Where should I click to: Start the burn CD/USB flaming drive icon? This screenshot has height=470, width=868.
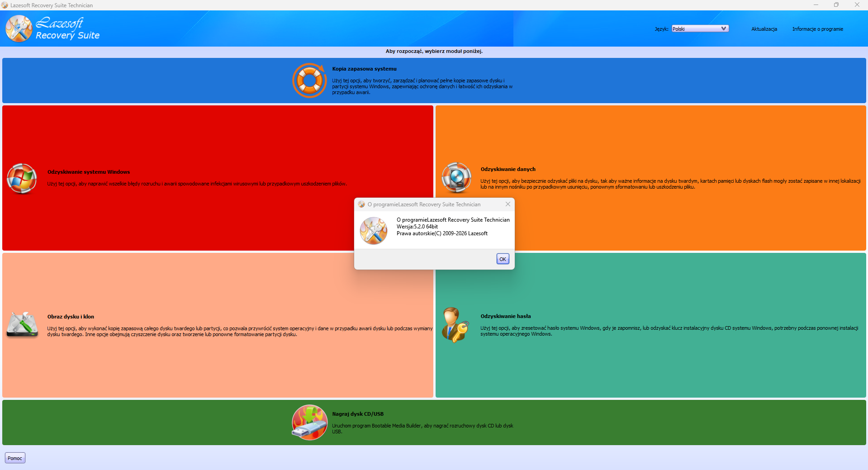pos(309,423)
